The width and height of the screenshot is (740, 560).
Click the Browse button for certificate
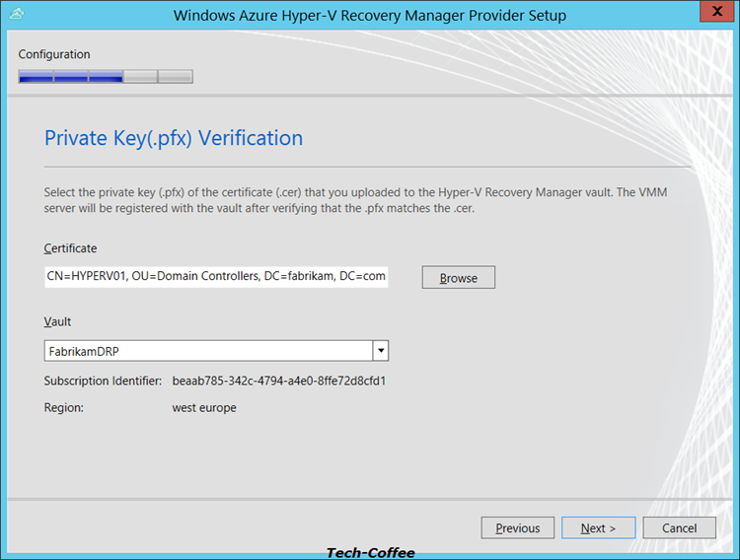tap(458, 277)
